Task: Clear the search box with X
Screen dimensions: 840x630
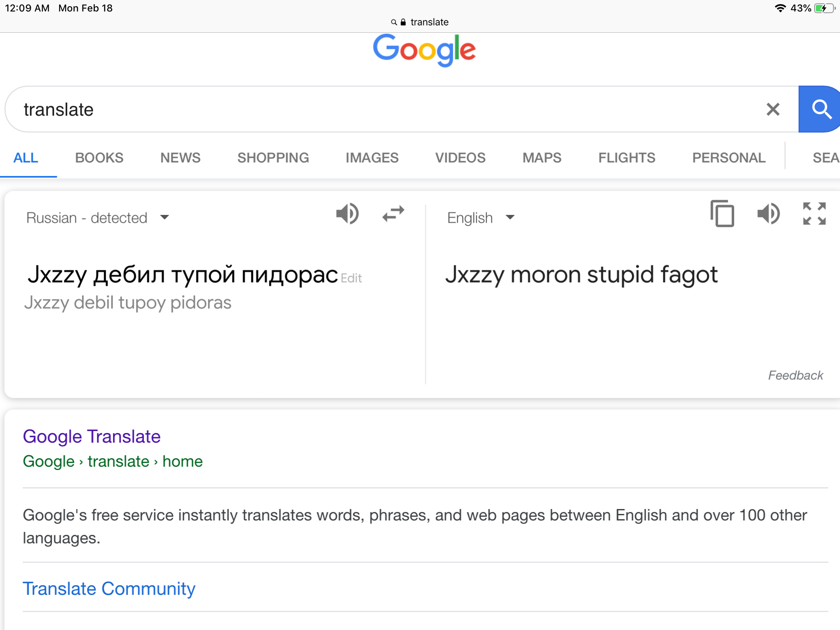Action: click(773, 109)
